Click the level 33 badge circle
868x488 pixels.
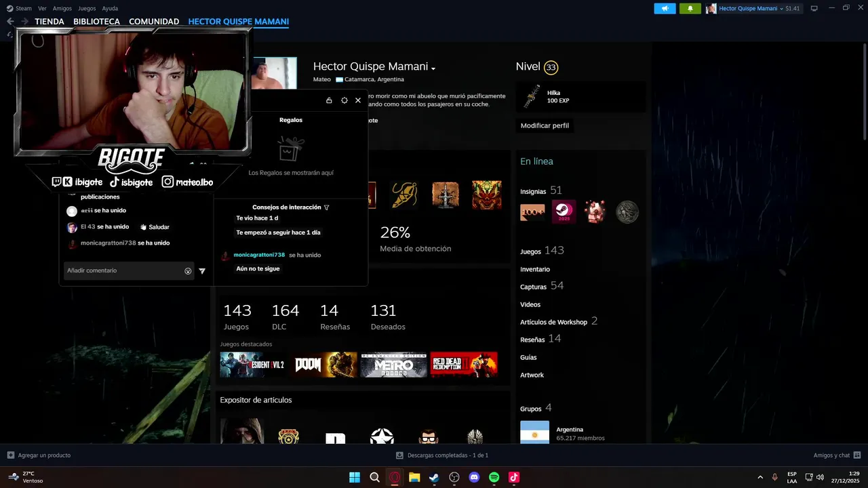(551, 67)
